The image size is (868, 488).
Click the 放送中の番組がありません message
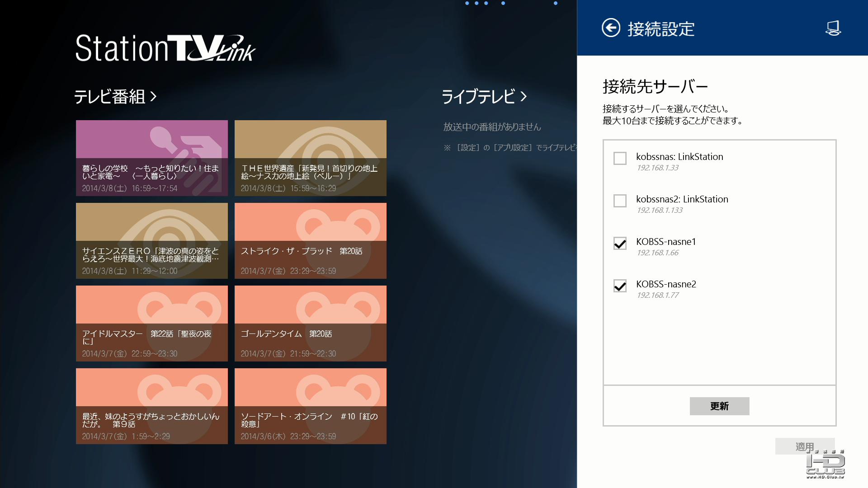coord(492,127)
